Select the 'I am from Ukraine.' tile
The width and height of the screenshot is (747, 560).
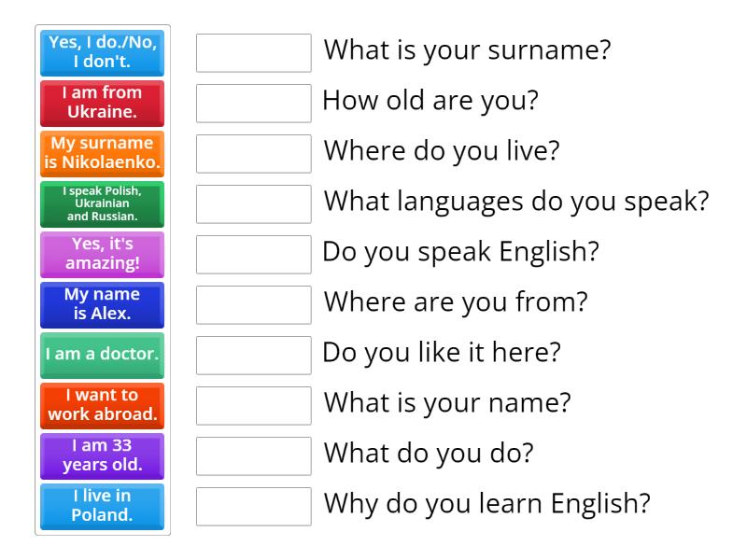point(103,104)
